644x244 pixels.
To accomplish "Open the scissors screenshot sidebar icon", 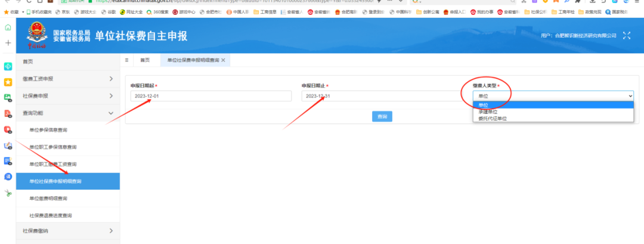I will pyautogui.click(x=8, y=192).
